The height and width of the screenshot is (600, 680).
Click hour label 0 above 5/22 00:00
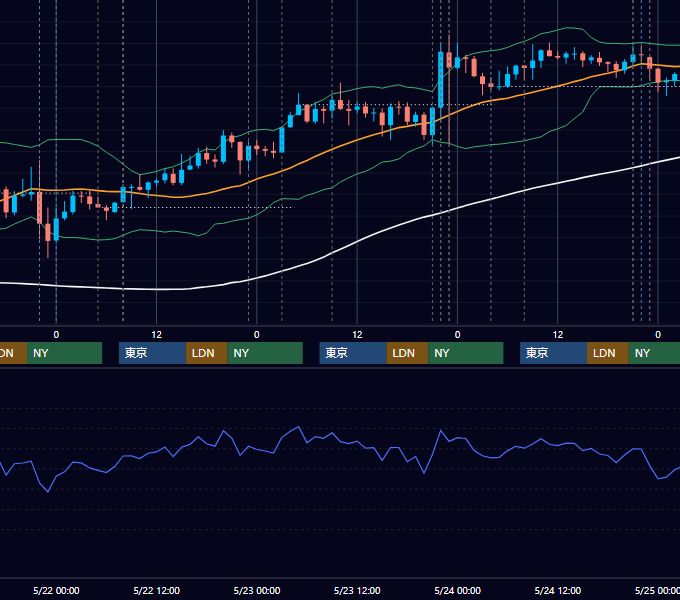pos(56,335)
